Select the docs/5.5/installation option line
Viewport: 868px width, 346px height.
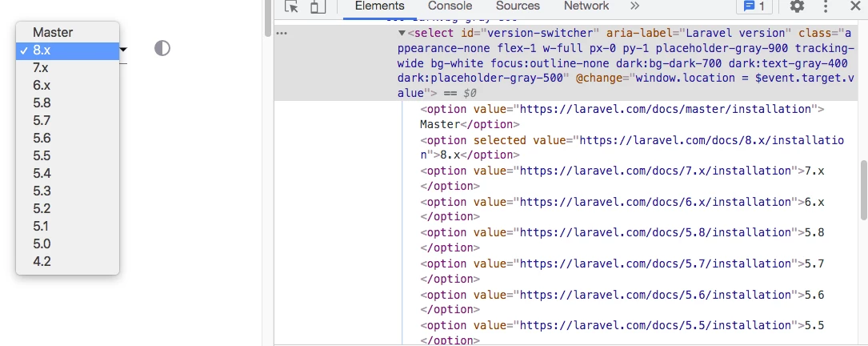(622, 332)
